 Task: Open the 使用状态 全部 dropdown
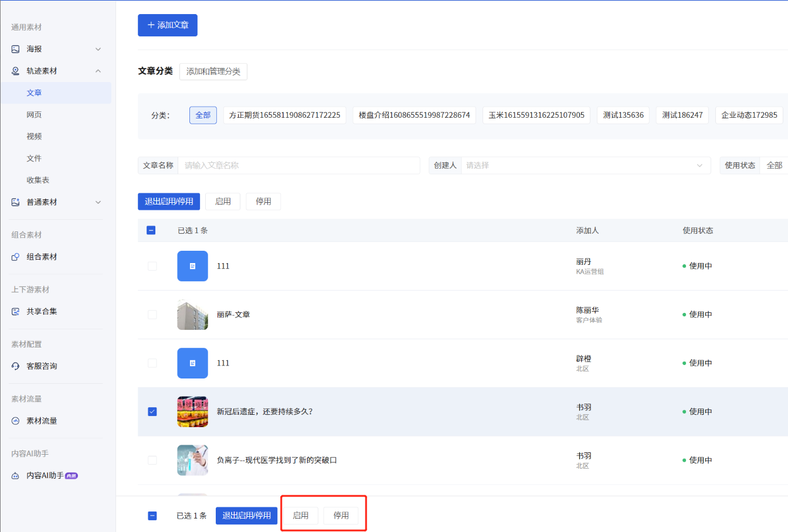click(x=774, y=165)
